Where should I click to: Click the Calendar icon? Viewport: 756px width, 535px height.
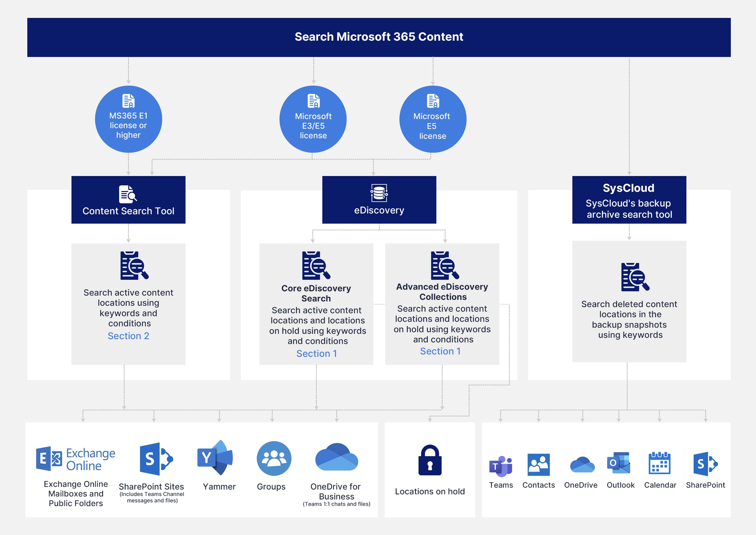click(659, 463)
